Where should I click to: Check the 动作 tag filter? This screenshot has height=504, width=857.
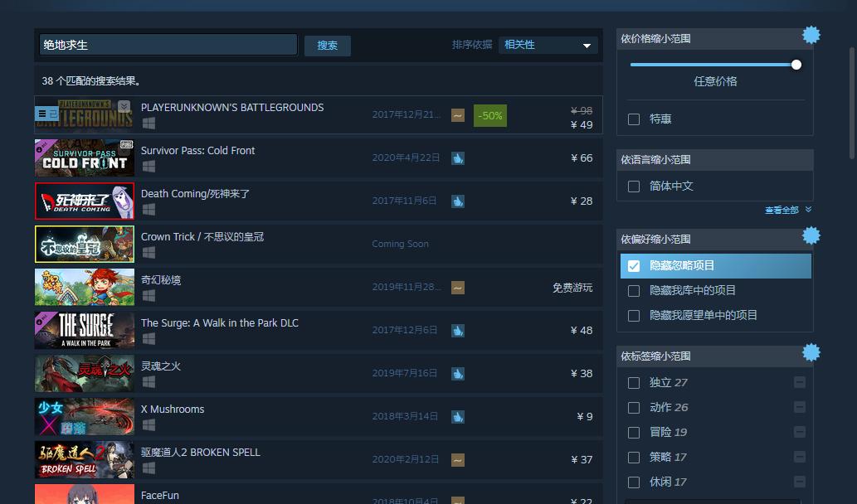[634, 408]
